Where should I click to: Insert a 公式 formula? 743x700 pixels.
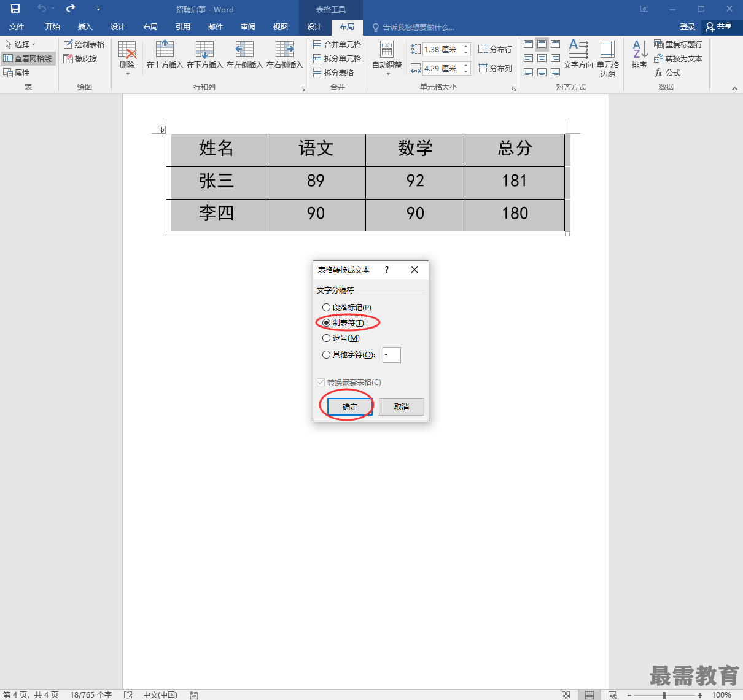tap(667, 72)
